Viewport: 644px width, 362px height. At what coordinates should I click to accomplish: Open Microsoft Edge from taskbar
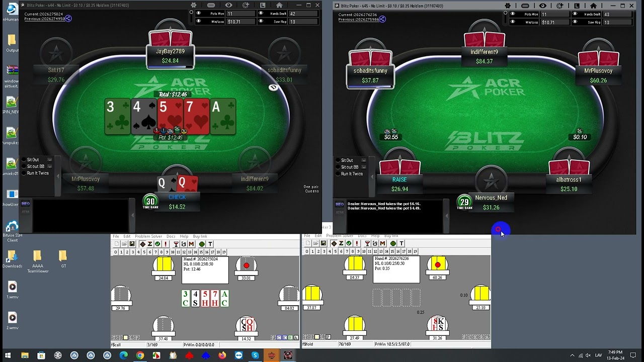click(124, 355)
